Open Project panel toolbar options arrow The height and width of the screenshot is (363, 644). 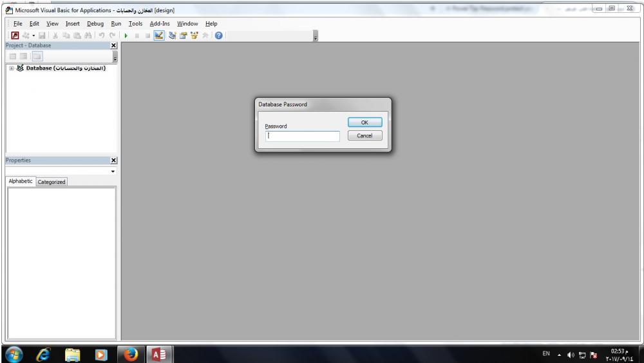[115, 56]
